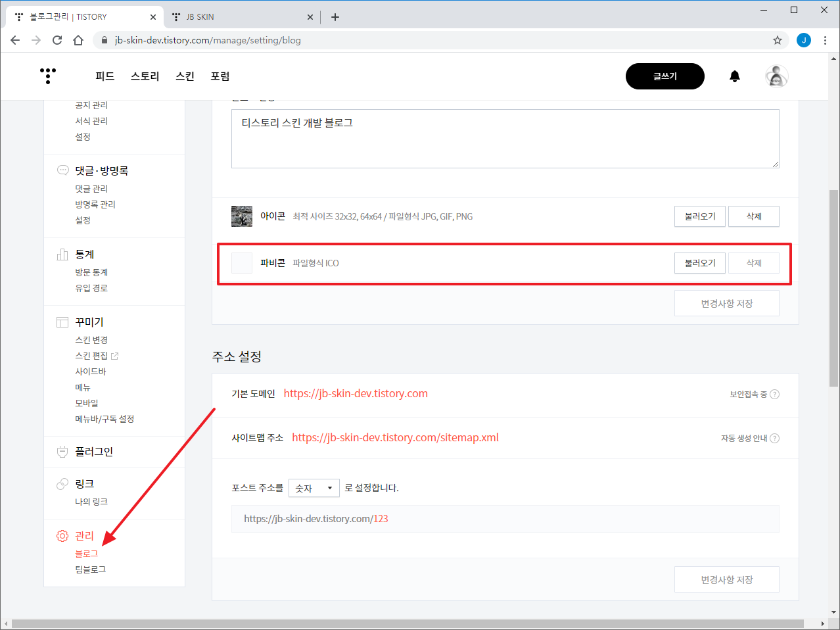Open 메뉴 settings under 꾸미기
Image resolution: width=840 pixels, height=630 pixels.
click(83, 387)
